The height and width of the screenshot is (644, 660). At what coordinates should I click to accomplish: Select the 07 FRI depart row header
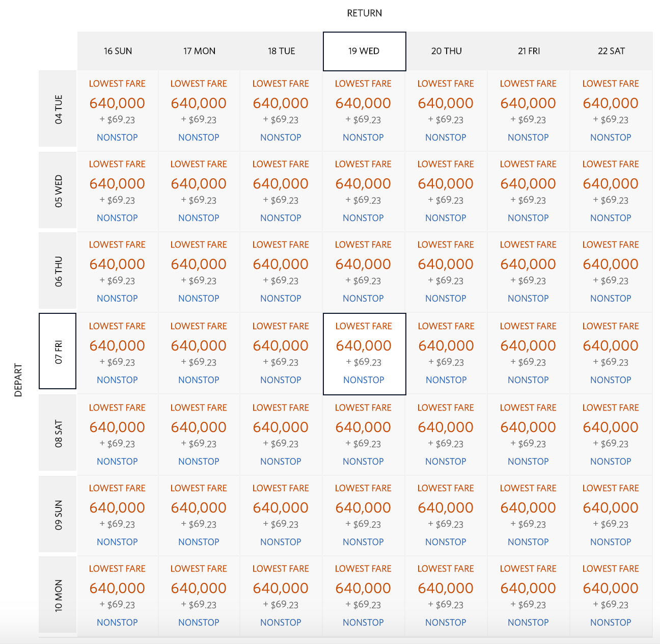click(58, 352)
